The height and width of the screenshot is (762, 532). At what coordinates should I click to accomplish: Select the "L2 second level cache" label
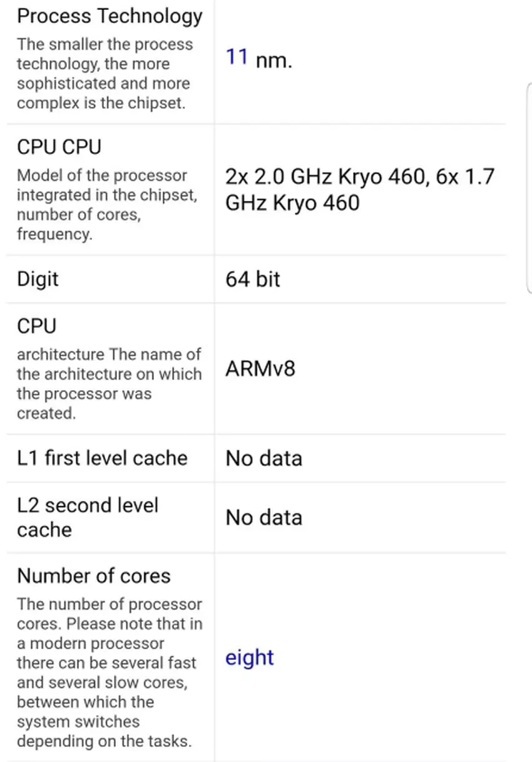click(88, 517)
